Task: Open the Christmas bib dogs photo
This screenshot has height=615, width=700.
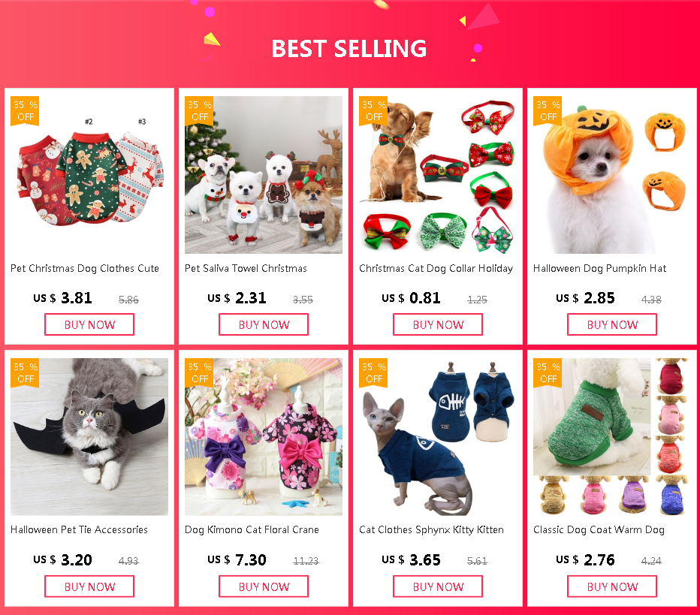Action: tap(264, 175)
